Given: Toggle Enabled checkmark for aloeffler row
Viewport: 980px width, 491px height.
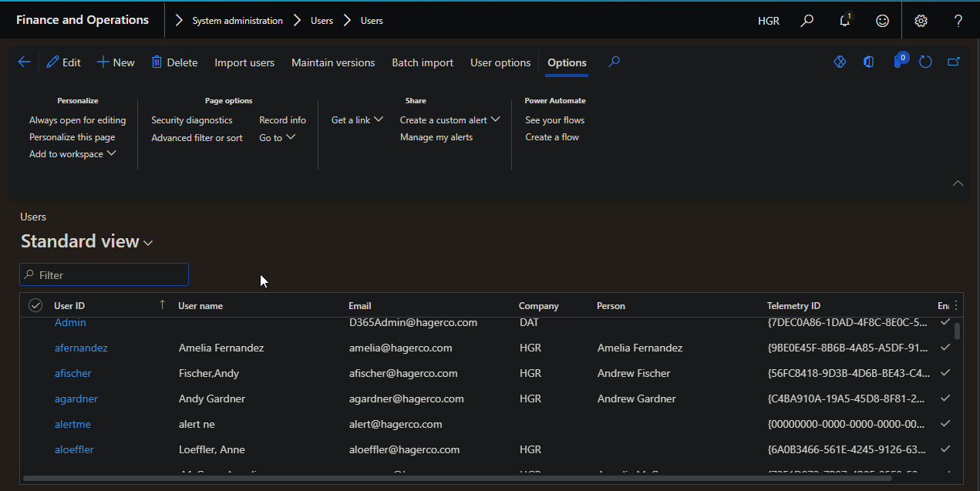Looking at the screenshot, I should coord(945,449).
